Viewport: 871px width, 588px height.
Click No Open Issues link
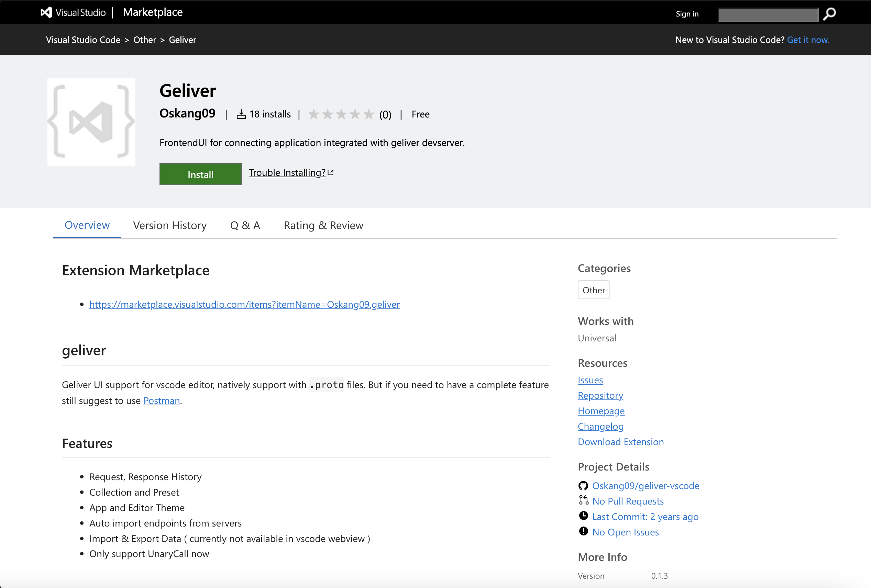coord(626,532)
